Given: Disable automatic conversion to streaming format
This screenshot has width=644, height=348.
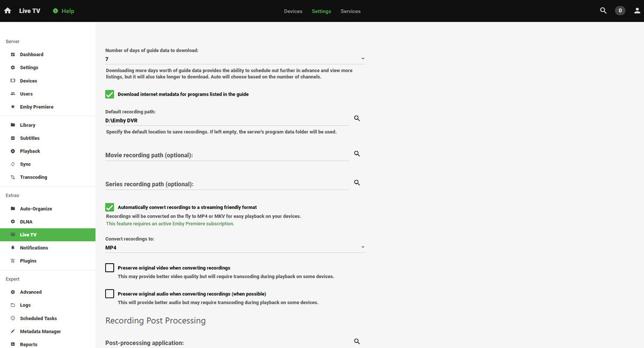Looking at the screenshot, I should 110,207.
